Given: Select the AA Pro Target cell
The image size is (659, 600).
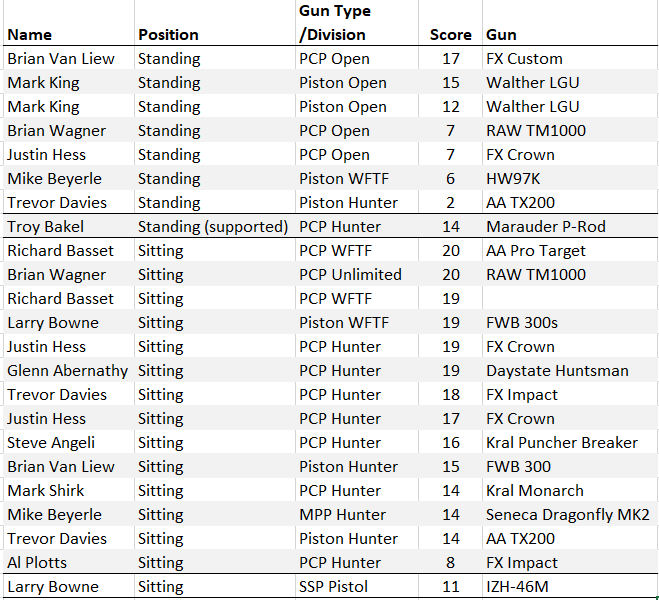Looking at the screenshot, I should [570, 250].
